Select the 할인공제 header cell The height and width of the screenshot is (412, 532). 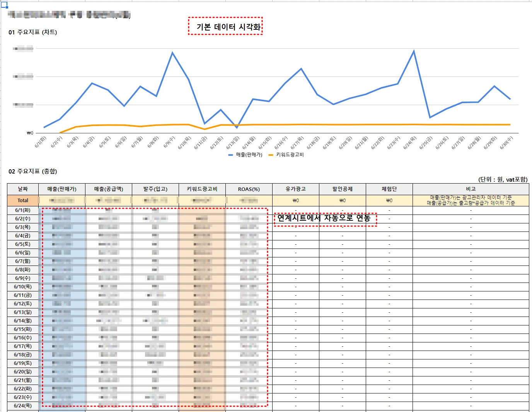343,189
